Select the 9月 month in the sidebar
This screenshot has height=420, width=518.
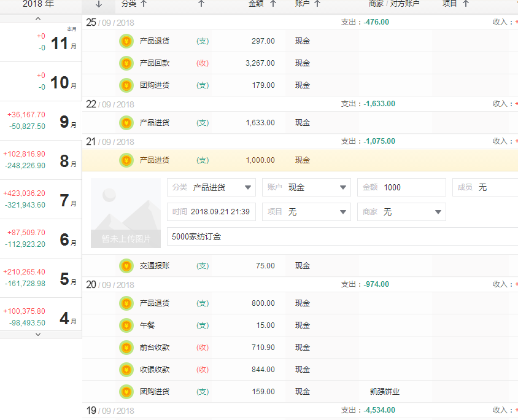pos(41,121)
